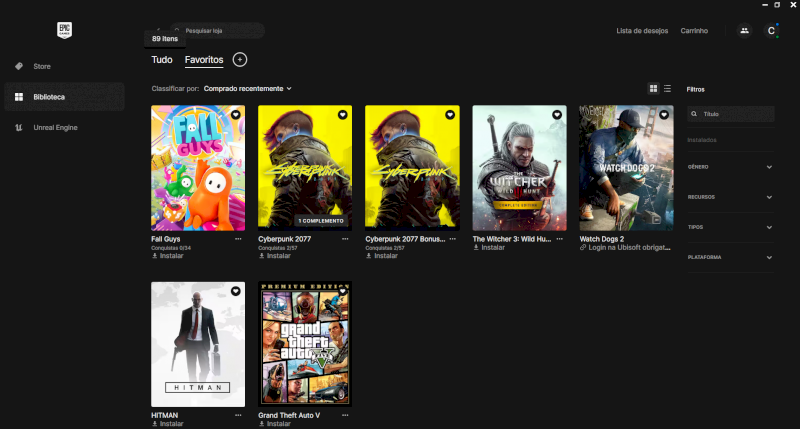The image size is (800, 429).
Task: Toggle favorite heart on HITMAN
Action: tap(235, 291)
